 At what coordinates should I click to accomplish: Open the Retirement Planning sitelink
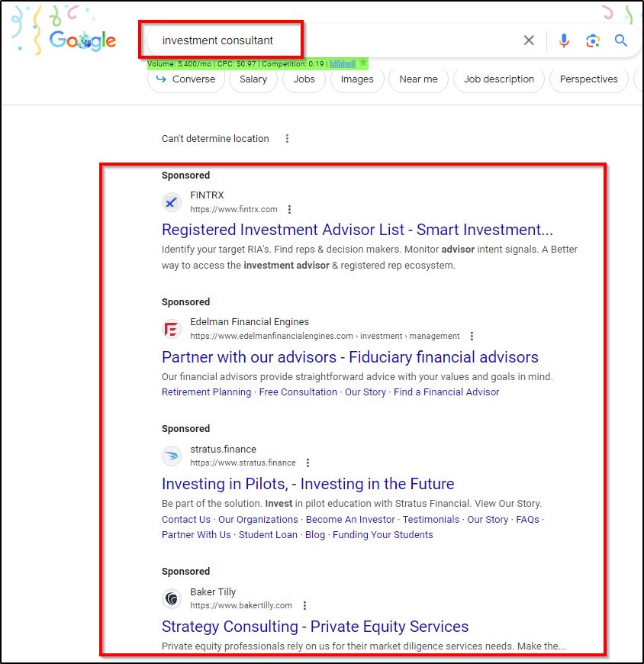tap(206, 392)
